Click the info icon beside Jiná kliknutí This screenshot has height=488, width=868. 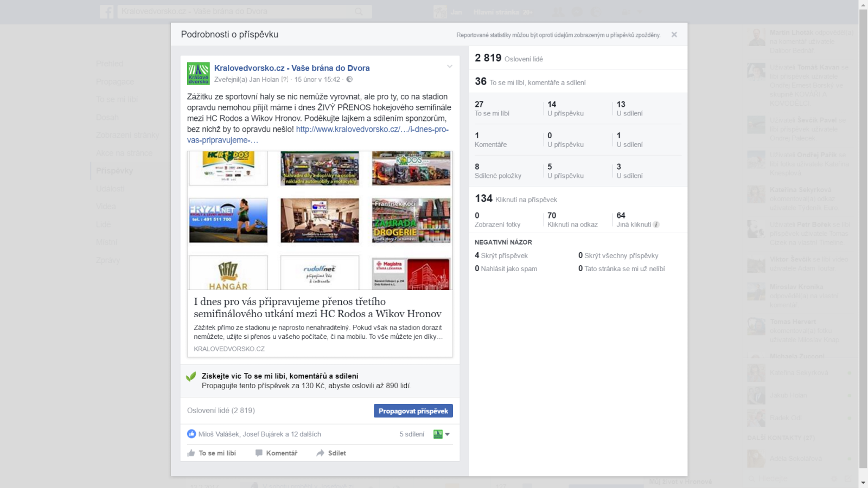(x=656, y=224)
